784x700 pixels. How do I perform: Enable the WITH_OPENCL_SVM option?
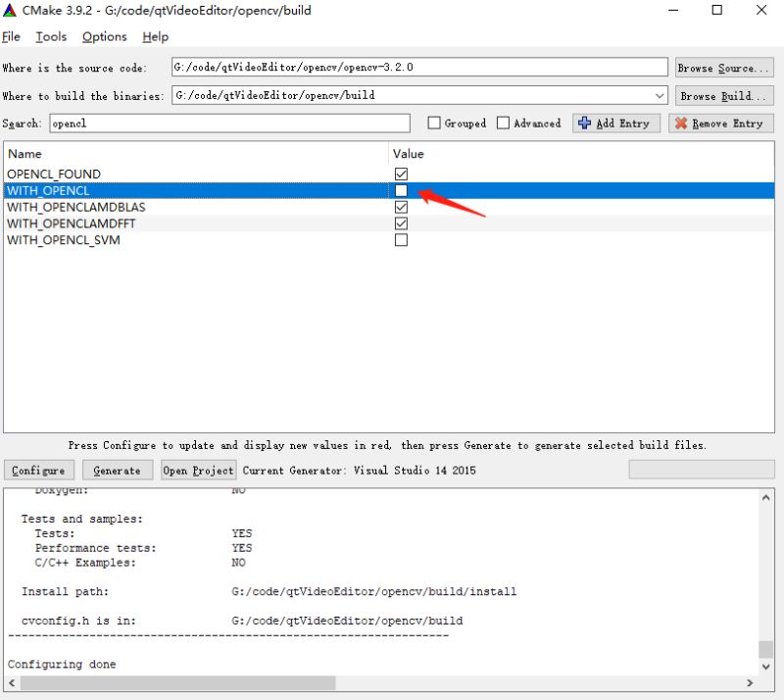coord(401,239)
